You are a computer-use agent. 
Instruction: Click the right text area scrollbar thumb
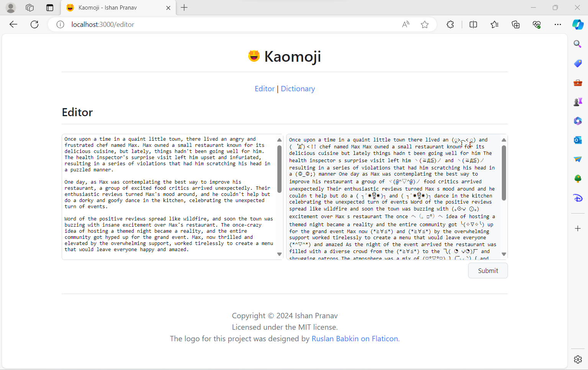(504, 173)
